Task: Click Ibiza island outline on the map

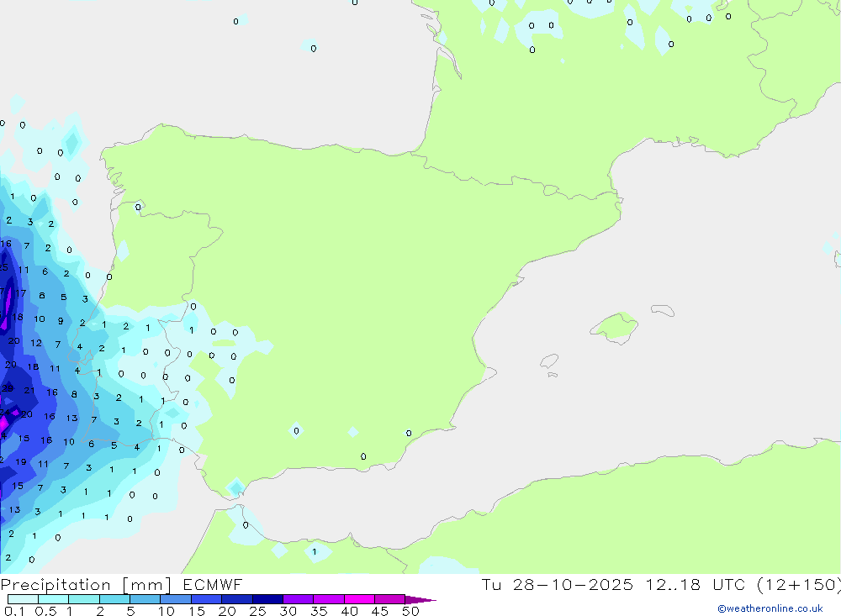Action: 549,361
